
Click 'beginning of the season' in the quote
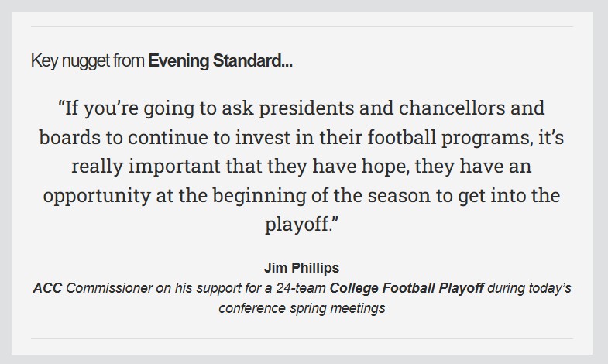click(x=321, y=196)
